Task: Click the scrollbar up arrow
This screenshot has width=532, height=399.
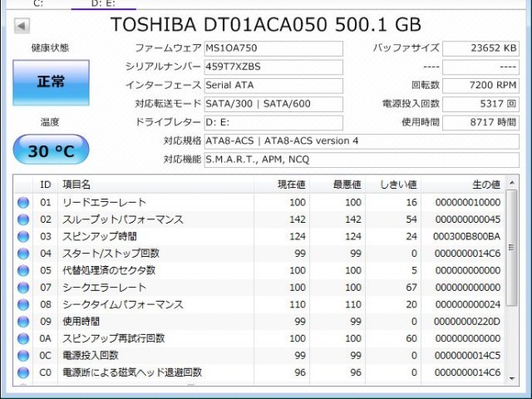Action: [512, 183]
